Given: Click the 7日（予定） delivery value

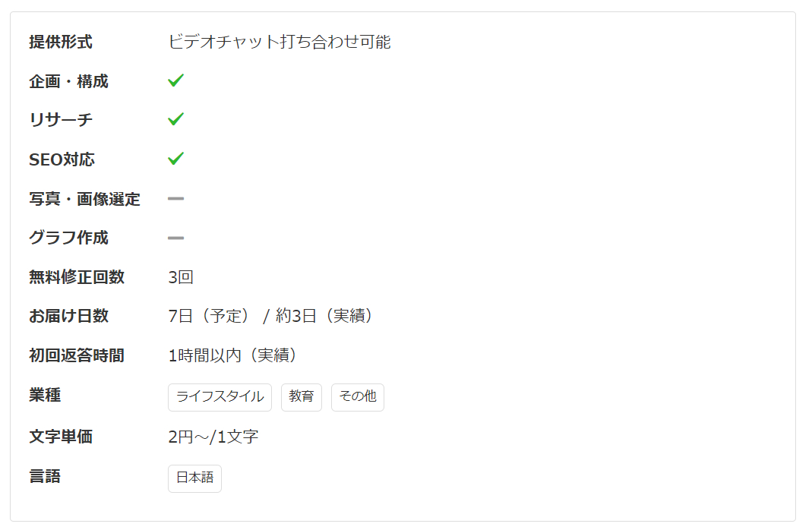Looking at the screenshot, I should click(209, 316).
